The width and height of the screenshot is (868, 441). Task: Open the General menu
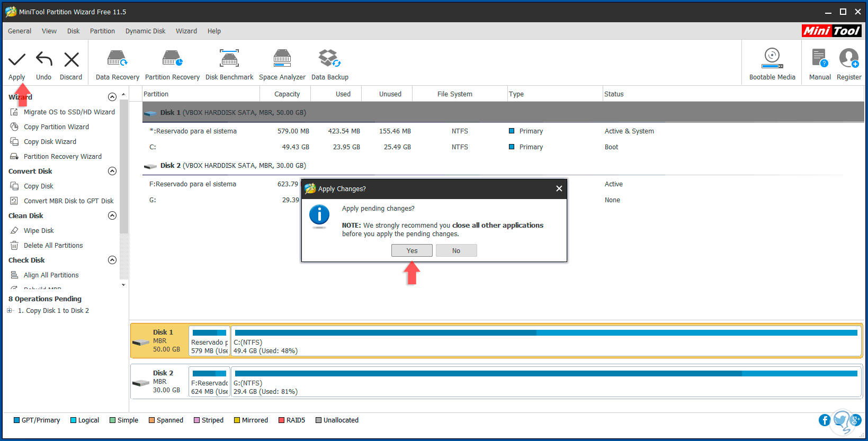point(20,31)
